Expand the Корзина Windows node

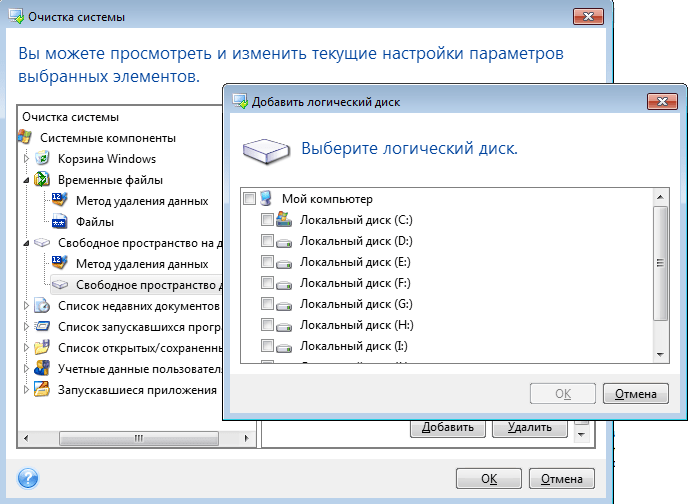26,158
